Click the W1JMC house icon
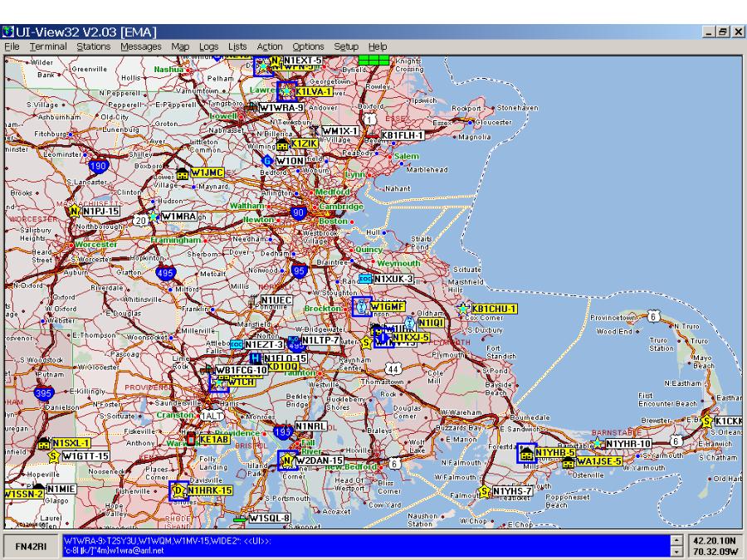Image resolution: width=747 pixels, height=560 pixels. click(183, 173)
